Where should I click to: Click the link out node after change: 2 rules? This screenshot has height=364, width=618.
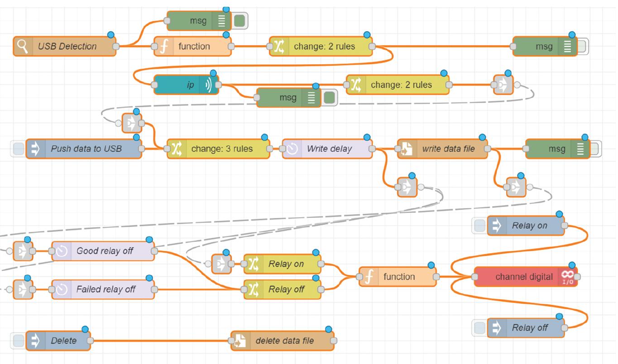503,85
